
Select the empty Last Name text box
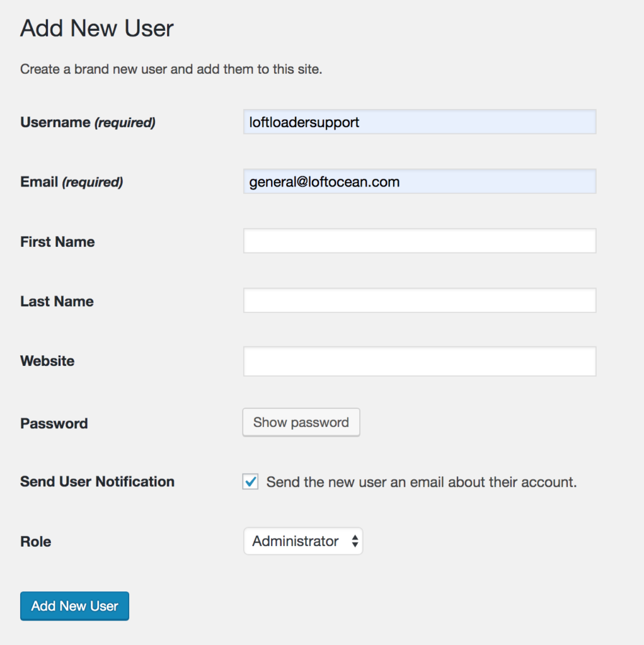[x=419, y=300]
